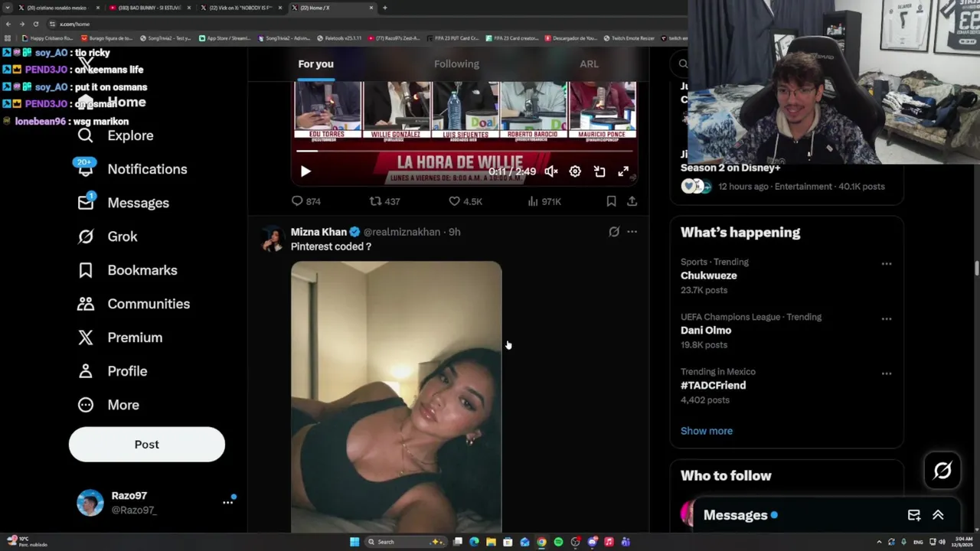This screenshot has height=551, width=980.
Task: Open Windows Start menu
Action: click(x=354, y=542)
